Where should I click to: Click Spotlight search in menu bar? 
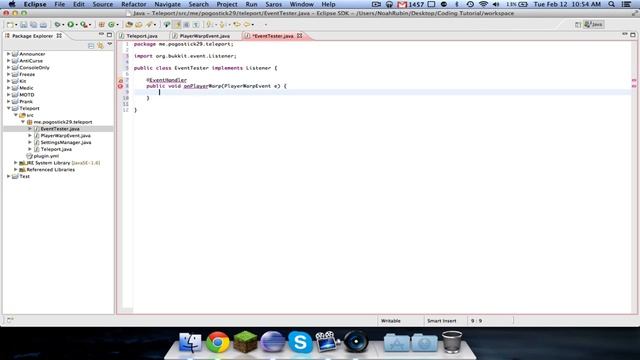611,4
